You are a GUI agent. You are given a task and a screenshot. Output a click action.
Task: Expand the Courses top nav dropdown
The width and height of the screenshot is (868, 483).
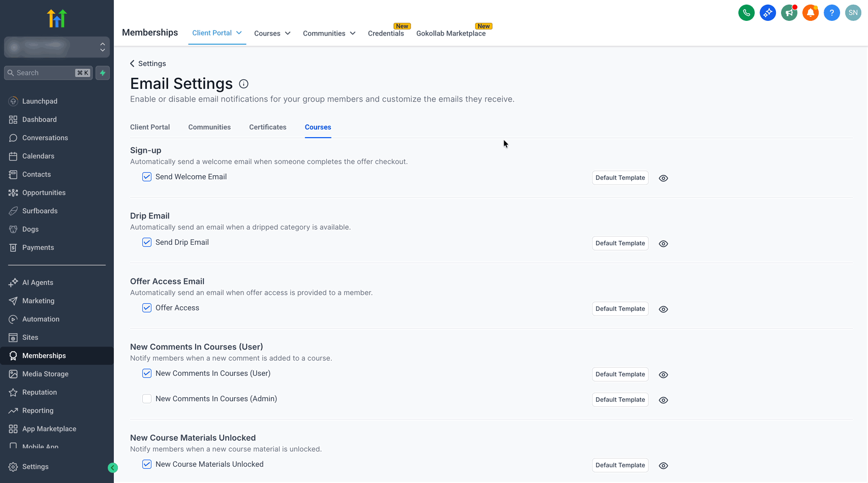pyautogui.click(x=272, y=34)
